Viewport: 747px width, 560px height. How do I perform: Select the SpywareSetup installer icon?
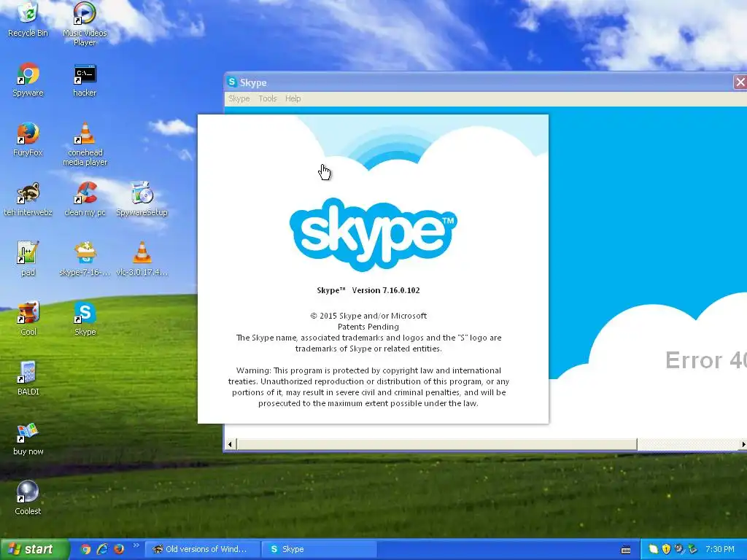142,198
